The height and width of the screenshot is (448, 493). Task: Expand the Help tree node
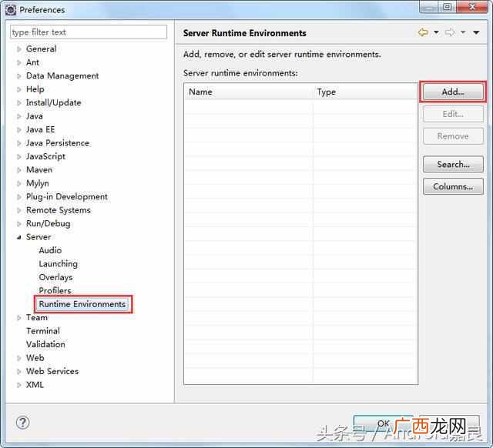point(19,89)
